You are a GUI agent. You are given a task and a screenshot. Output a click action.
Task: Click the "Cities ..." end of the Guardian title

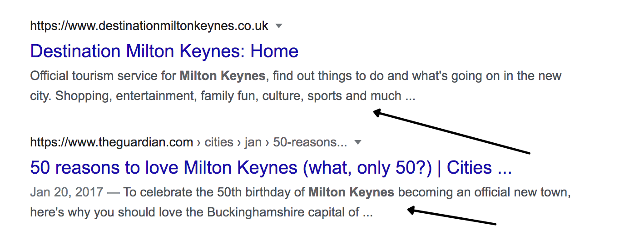pos(479,168)
